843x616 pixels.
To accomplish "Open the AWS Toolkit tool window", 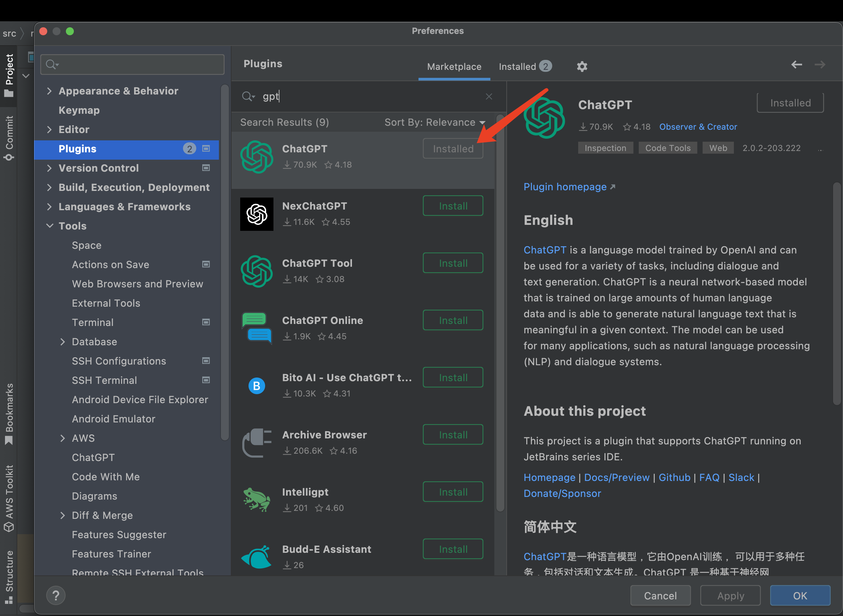I will click(9, 499).
